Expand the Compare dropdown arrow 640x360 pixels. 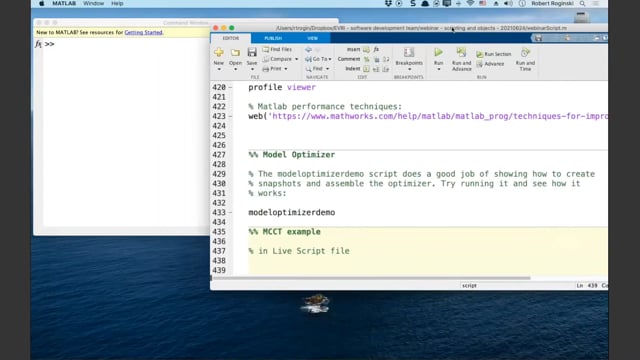pos(296,59)
